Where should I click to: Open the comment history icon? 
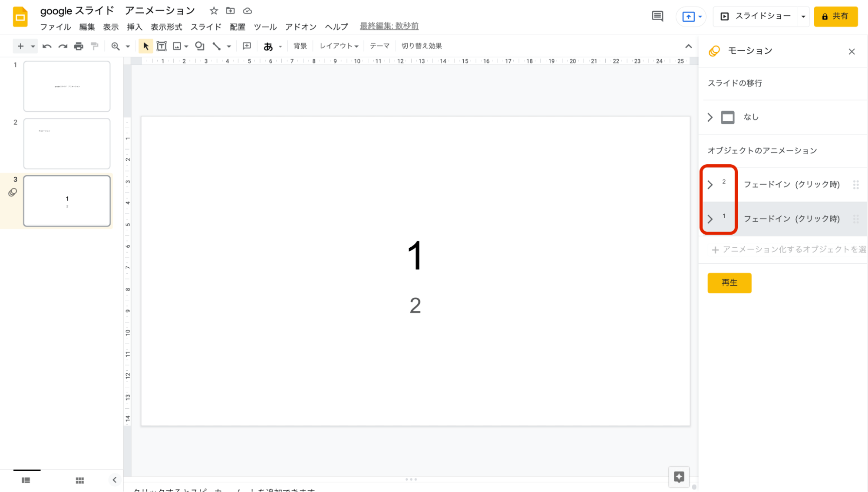click(x=657, y=17)
